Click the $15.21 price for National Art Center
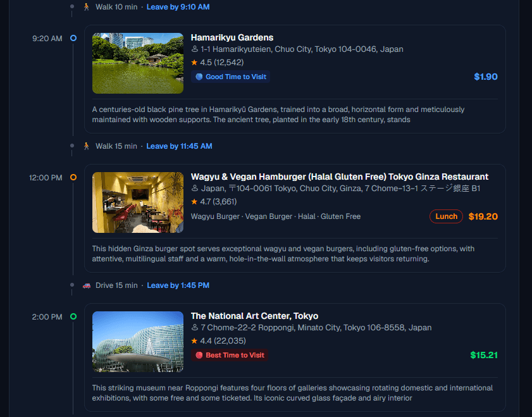The height and width of the screenshot is (417, 532). (484, 355)
